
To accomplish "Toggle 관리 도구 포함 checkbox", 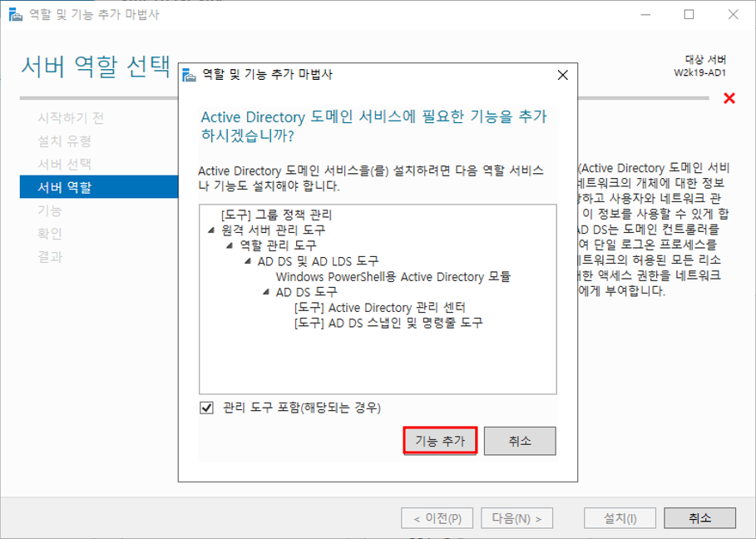I will click(x=207, y=408).
